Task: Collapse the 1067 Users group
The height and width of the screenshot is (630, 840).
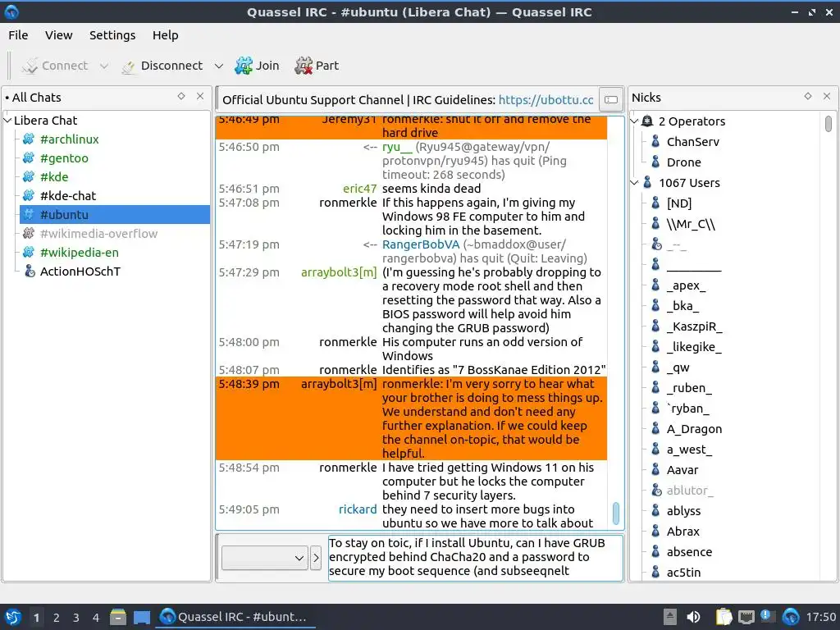Action: (x=634, y=183)
